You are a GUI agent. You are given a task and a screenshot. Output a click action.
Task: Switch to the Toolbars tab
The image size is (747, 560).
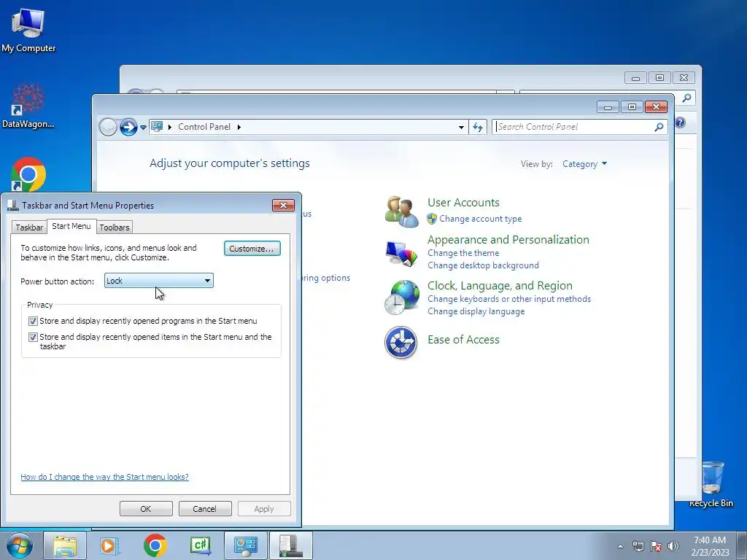[x=115, y=227]
